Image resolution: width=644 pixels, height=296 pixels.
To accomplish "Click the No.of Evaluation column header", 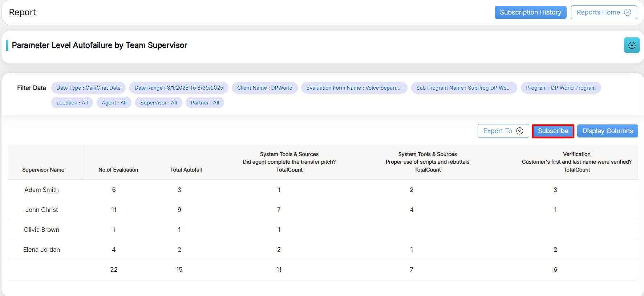I will pyautogui.click(x=118, y=170).
